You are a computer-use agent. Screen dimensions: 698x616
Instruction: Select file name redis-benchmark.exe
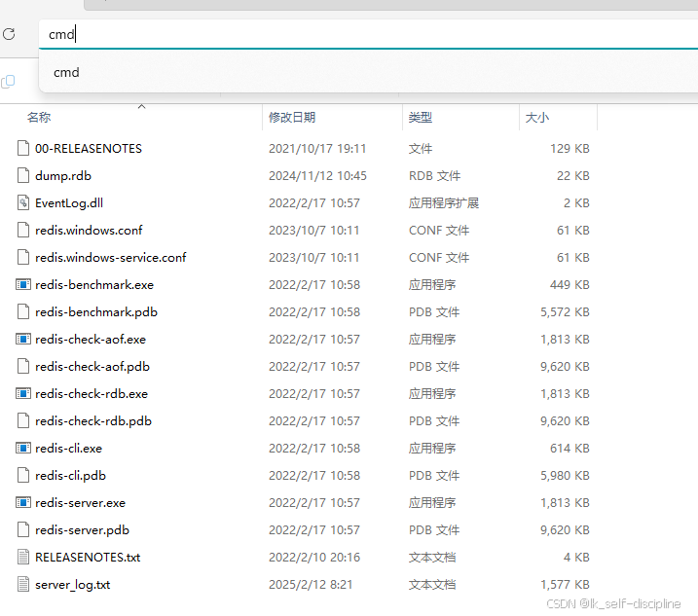pos(94,284)
